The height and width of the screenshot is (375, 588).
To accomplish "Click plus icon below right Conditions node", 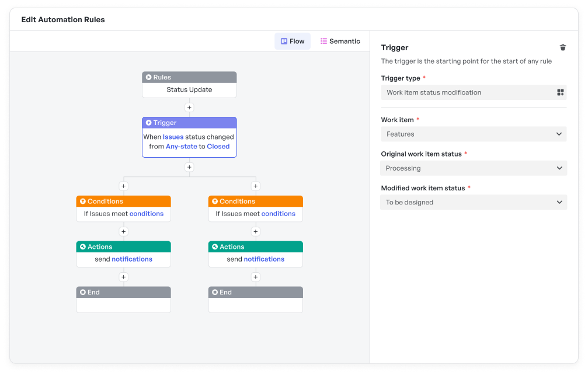I will click(x=255, y=232).
